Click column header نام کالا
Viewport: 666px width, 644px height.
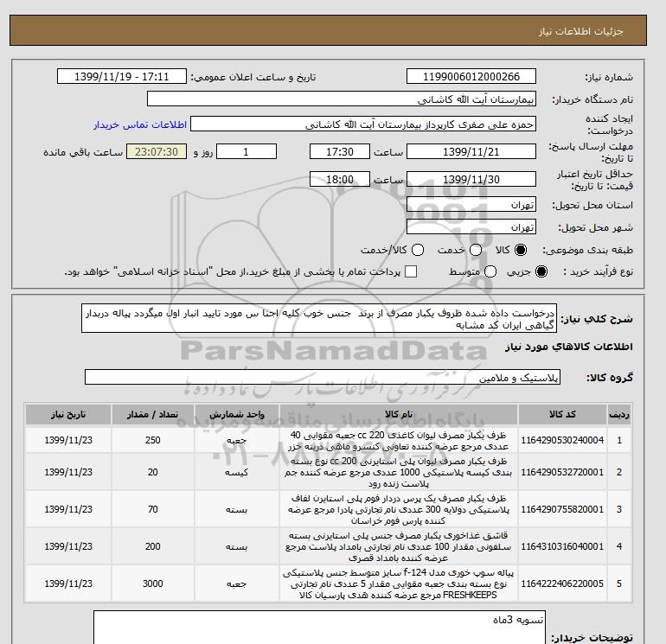coord(399,414)
